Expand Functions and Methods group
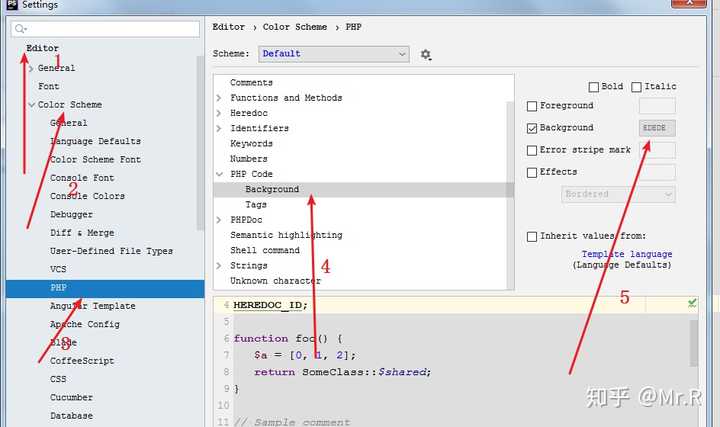Viewport: 720px width, 427px height. (x=219, y=98)
